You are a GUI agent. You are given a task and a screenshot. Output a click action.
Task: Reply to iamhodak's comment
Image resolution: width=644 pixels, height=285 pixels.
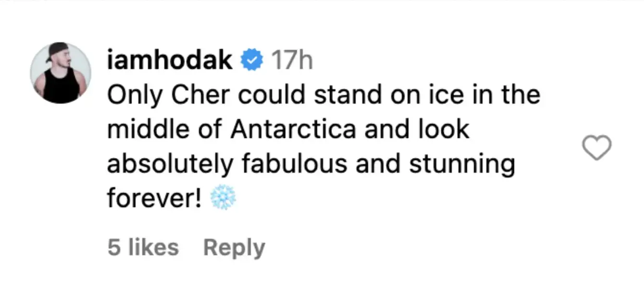tap(234, 248)
